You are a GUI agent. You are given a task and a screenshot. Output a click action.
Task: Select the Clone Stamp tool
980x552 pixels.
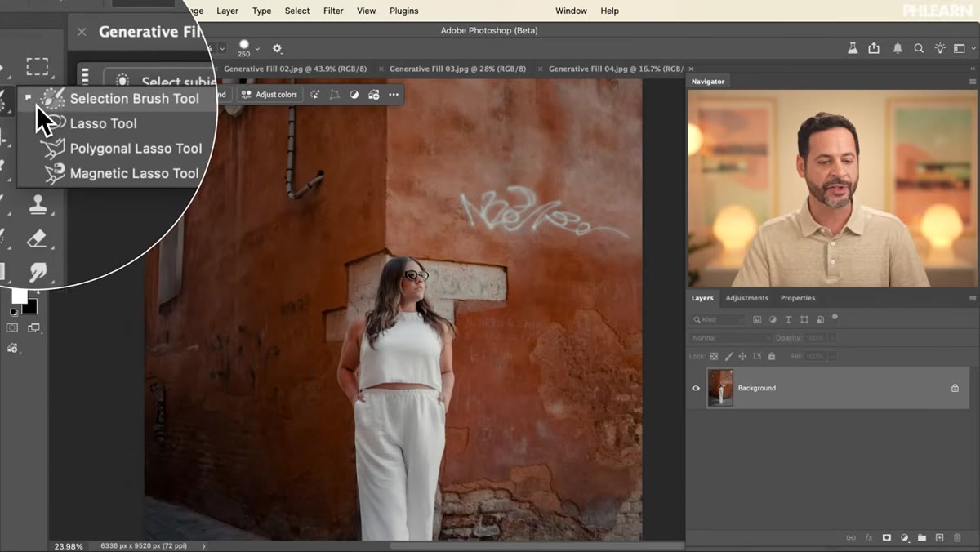click(38, 205)
